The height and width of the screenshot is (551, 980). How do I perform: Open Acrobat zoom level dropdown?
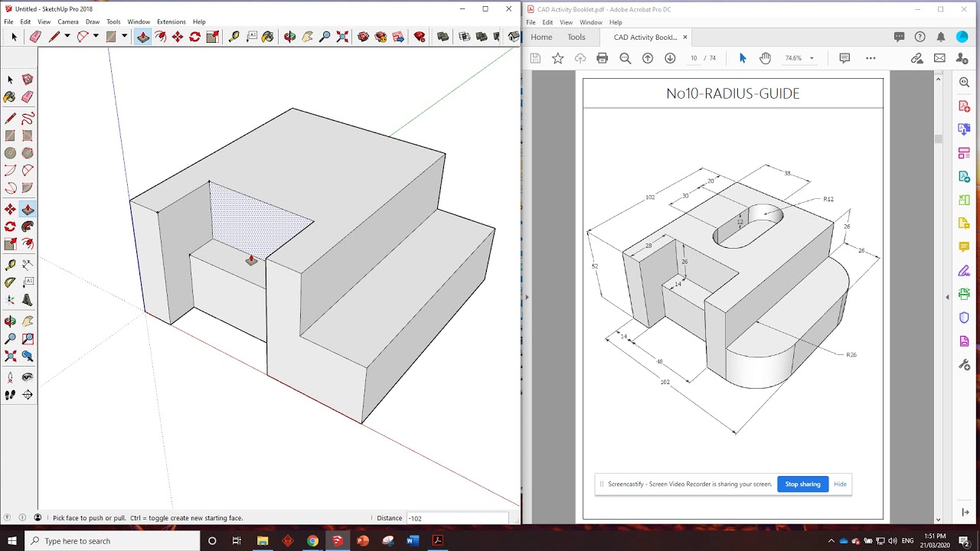tap(812, 58)
